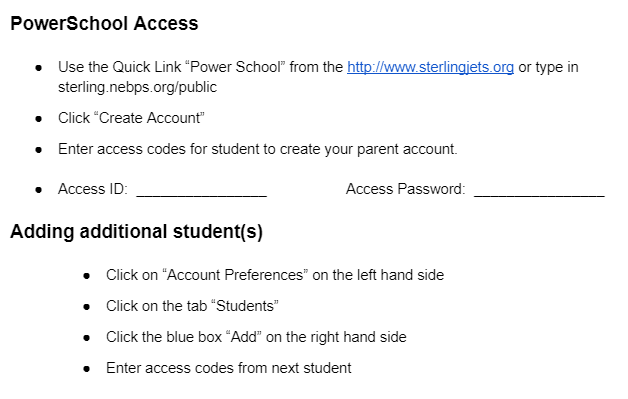Click the line about access codes from next student
Viewport: 628px width, 399px height.
tap(229, 368)
